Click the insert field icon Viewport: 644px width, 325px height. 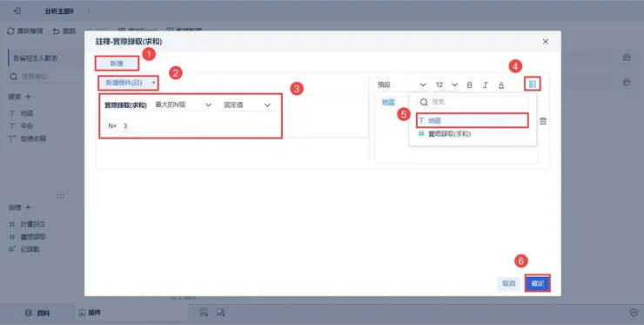click(x=533, y=85)
